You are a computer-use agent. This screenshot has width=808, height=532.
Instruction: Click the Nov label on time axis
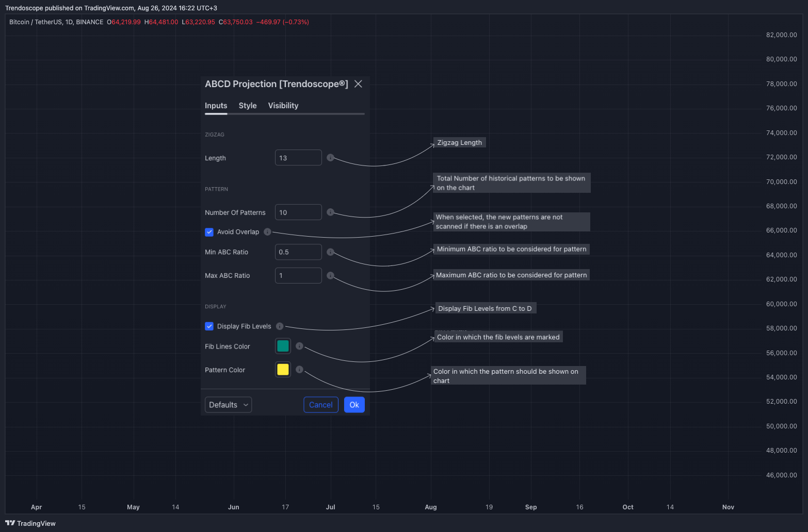coord(728,507)
